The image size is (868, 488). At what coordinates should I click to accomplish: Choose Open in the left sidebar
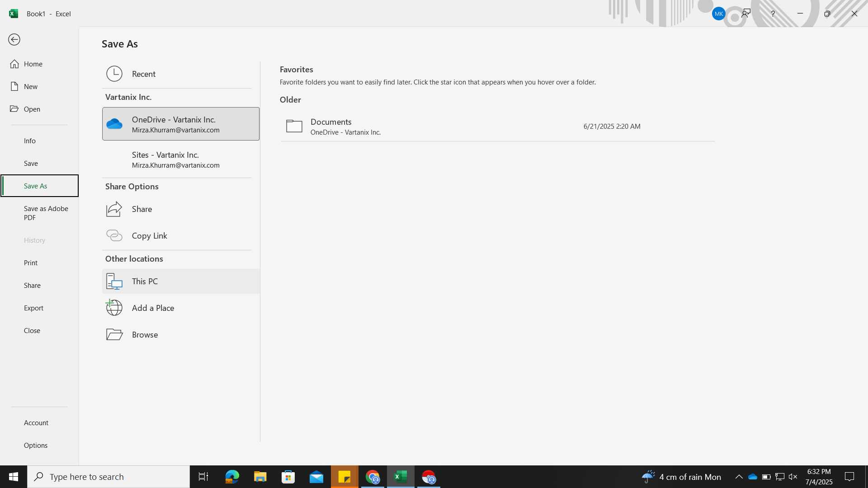[x=39, y=109]
